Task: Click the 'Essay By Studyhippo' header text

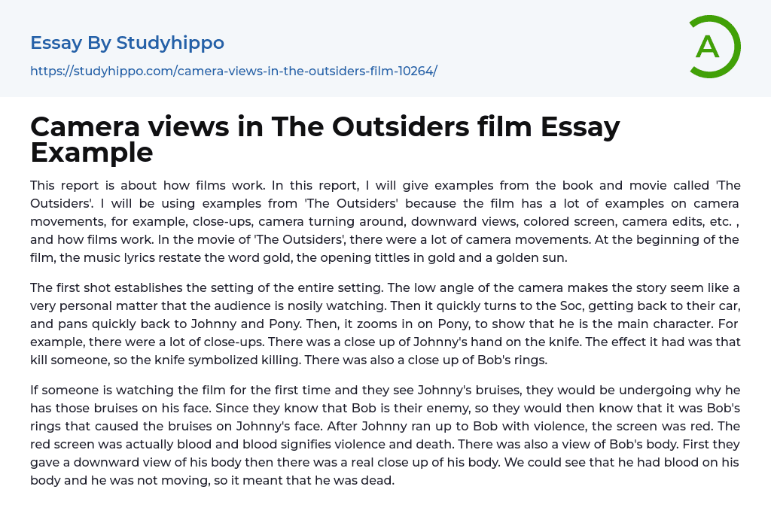Action: pyautogui.click(x=127, y=43)
